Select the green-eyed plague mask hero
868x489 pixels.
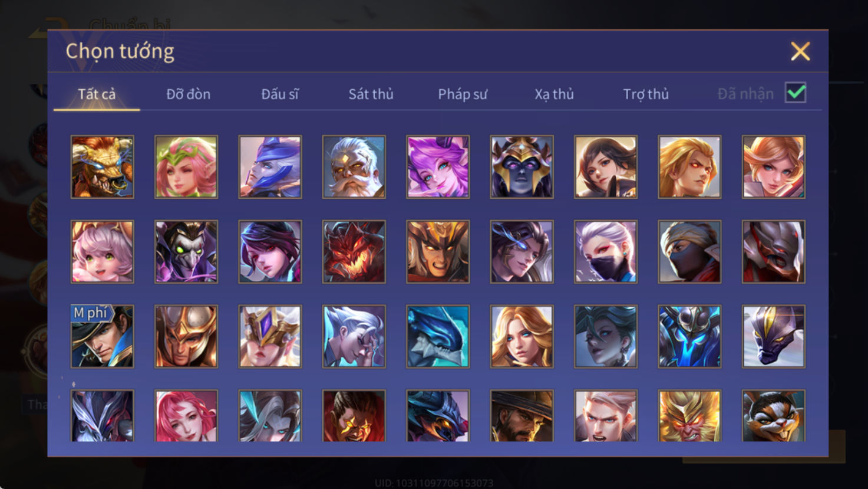click(186, 252)
